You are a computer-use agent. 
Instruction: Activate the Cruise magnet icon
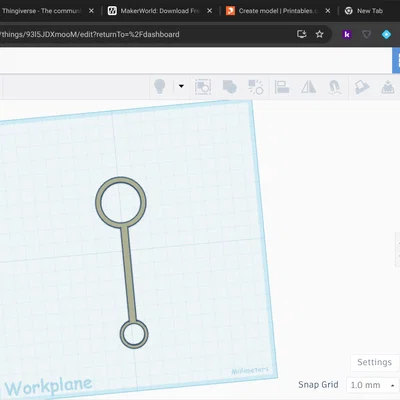(x=335, y=87)
